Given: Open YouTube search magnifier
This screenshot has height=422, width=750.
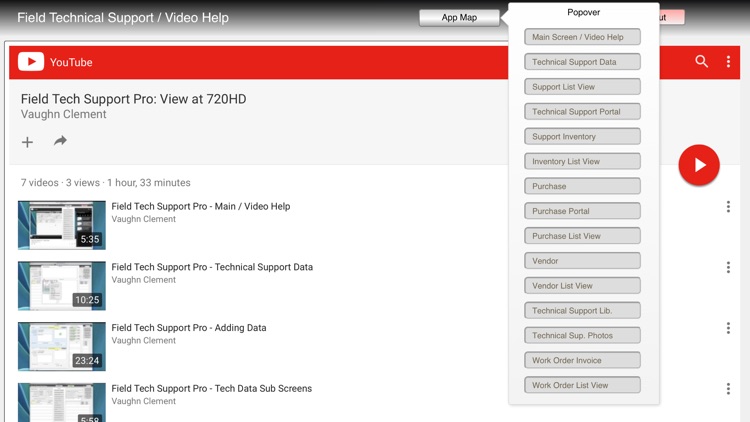Looking at the screenshot, I should [x=701, y=61].
